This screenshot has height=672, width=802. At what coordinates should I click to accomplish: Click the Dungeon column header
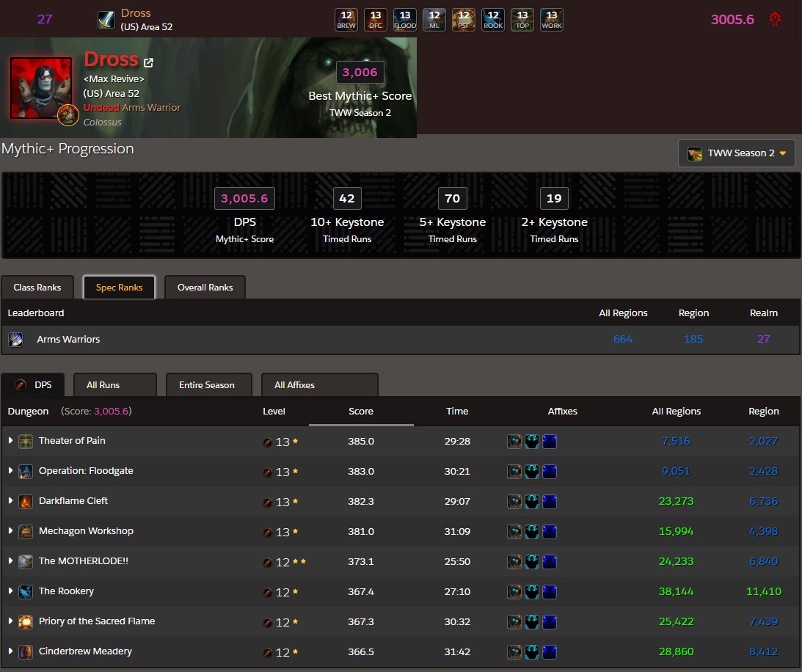coord(28,411)
